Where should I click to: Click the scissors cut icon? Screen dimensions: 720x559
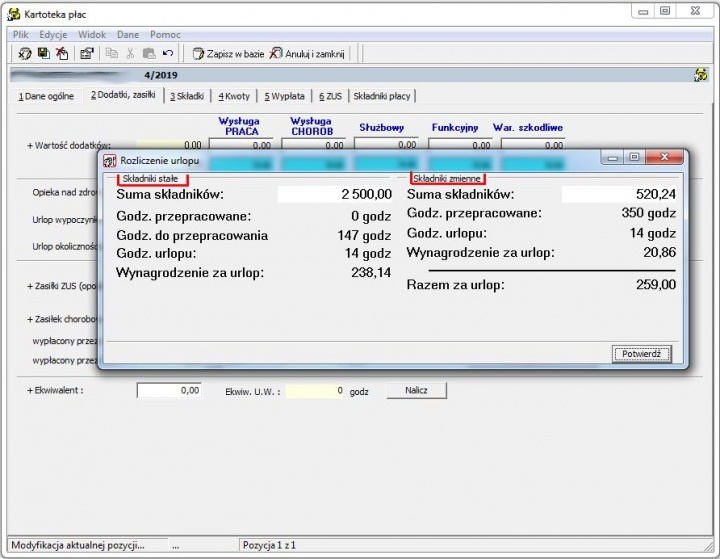(130, 53)
